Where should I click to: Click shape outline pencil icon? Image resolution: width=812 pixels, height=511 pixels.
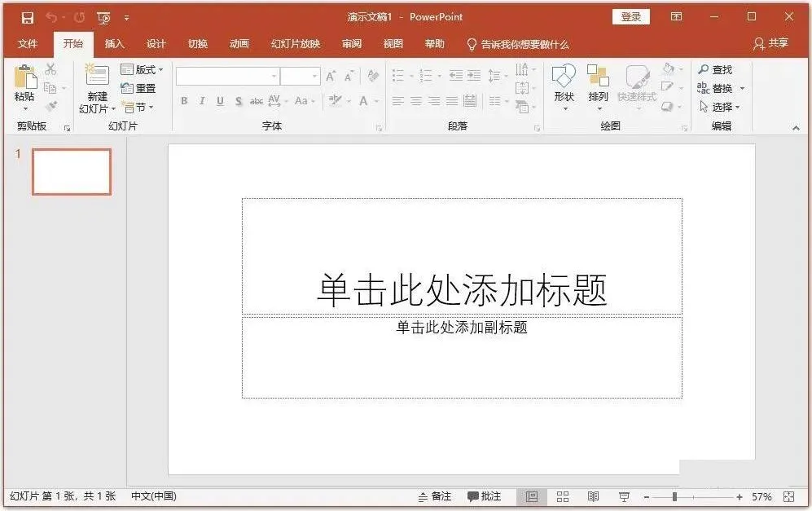pos(668,87)
